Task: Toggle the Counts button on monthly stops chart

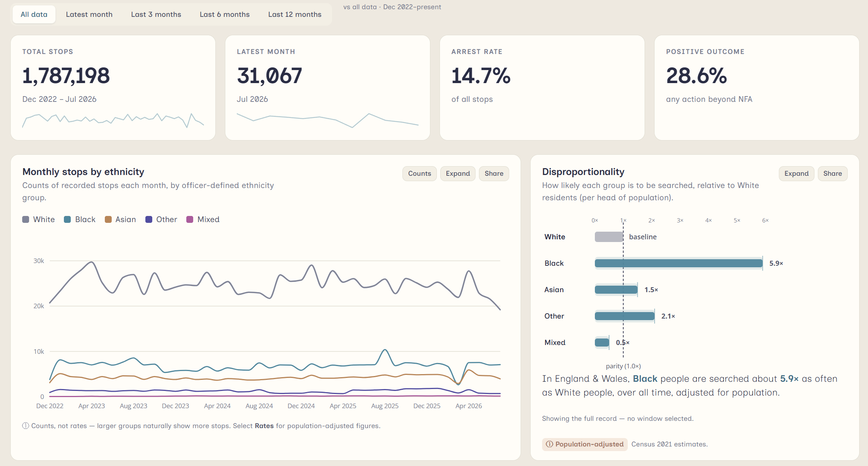Action: 419,173
